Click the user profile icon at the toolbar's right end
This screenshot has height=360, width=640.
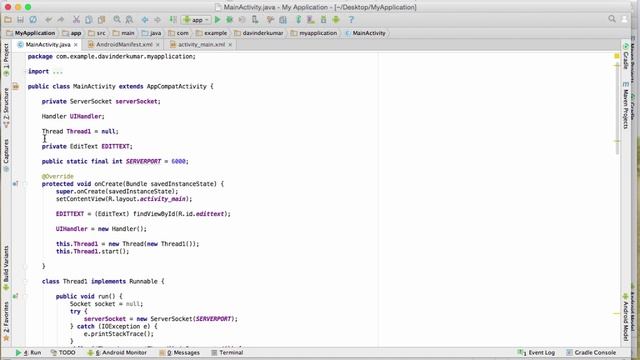coord(624,19)
